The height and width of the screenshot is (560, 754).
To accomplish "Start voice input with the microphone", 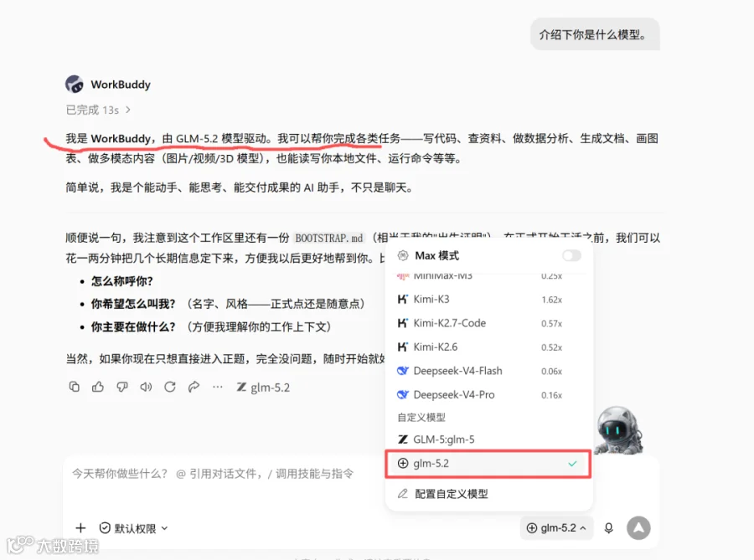I will point(609,528).
